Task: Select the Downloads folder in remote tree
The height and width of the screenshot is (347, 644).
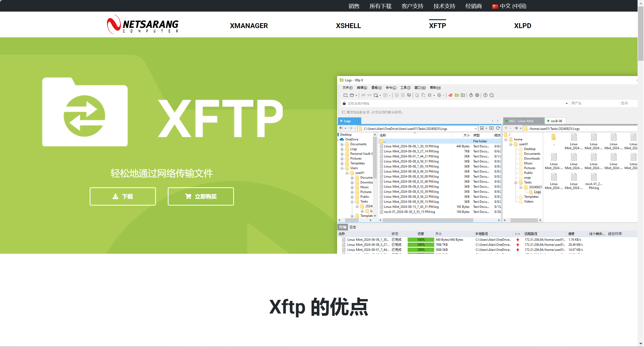Action: 532,159
